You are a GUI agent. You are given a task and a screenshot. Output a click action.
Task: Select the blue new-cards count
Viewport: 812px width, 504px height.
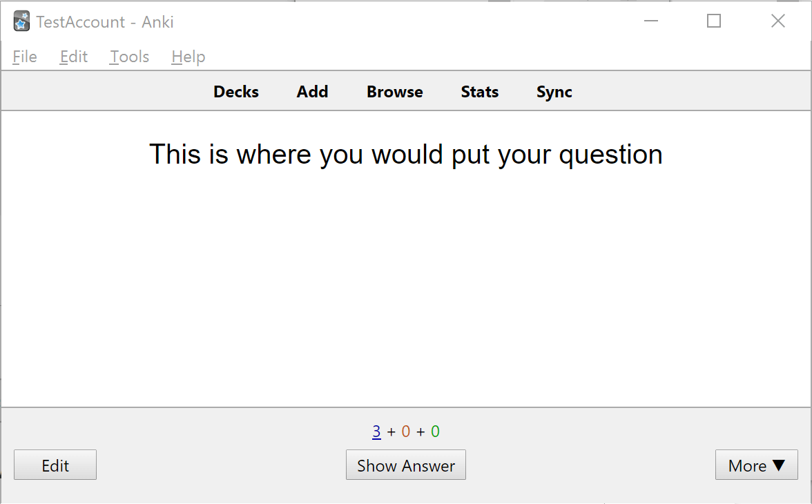(376, 431)
